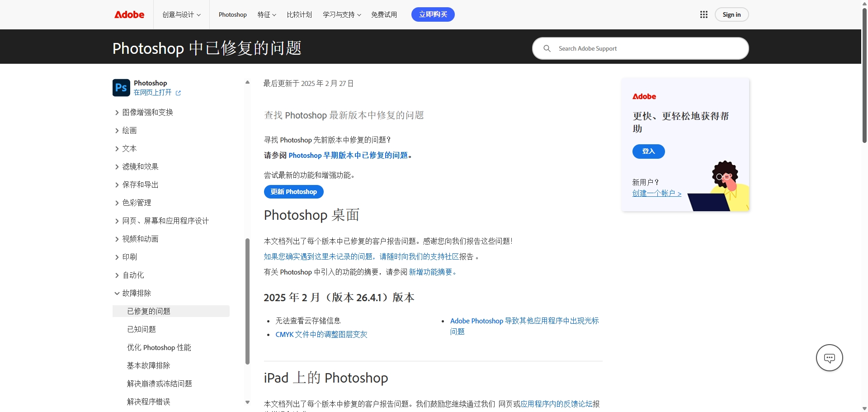
Task: Click the search magnifier icon
Action: click(547, 48)
